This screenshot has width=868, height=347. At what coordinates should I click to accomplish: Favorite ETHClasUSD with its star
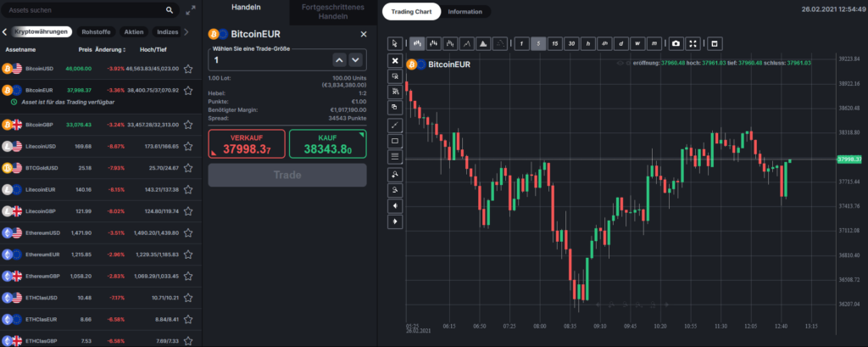pos(188,298)
